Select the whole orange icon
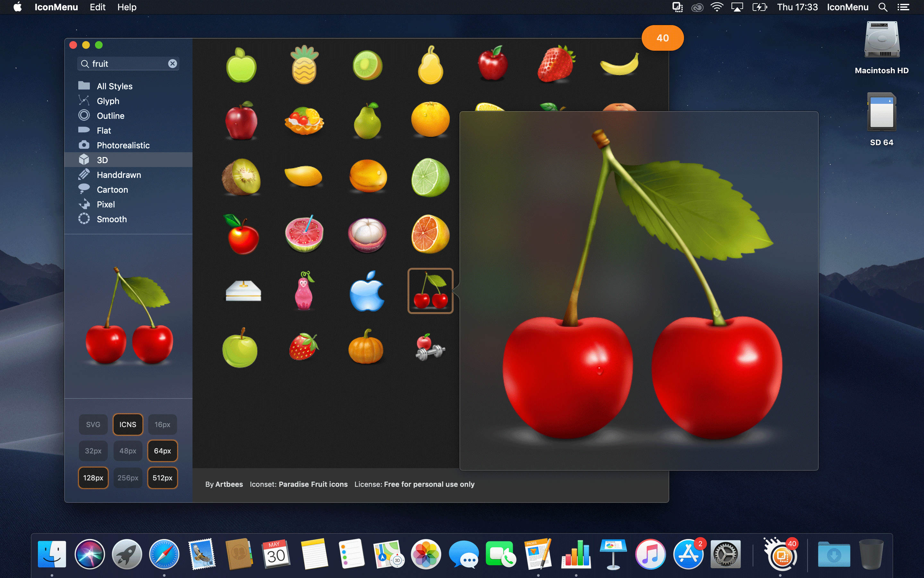Screen dimensions: 924x578 pos(430,119)
